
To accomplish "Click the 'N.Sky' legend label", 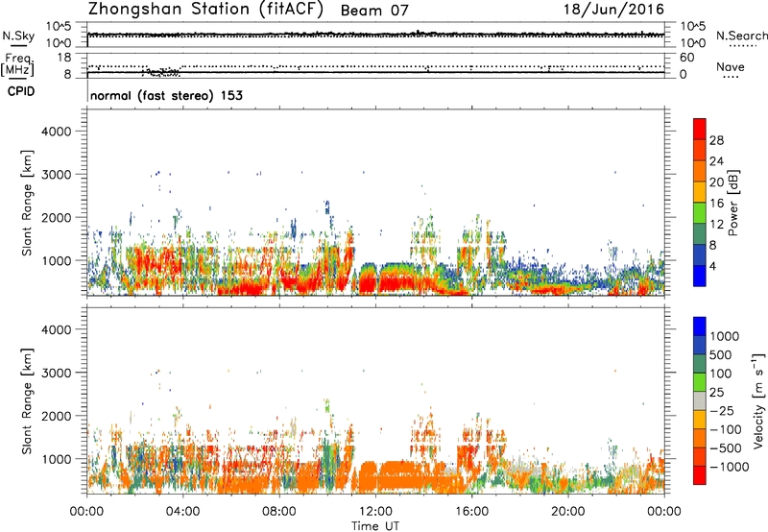I will [x=18, y=36].
